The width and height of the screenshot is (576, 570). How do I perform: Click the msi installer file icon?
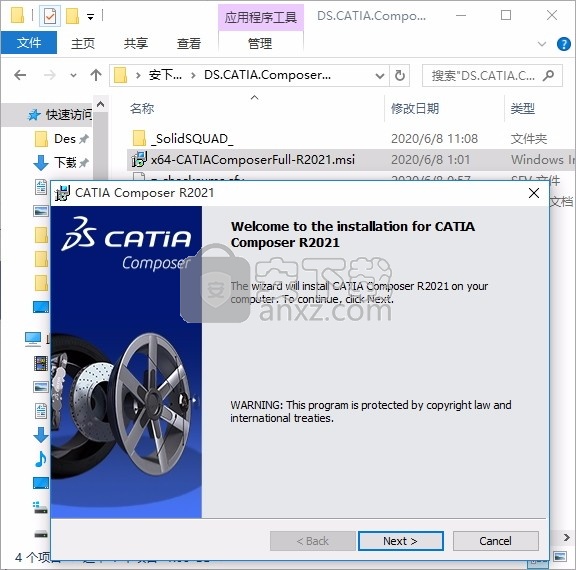(139, 160)
